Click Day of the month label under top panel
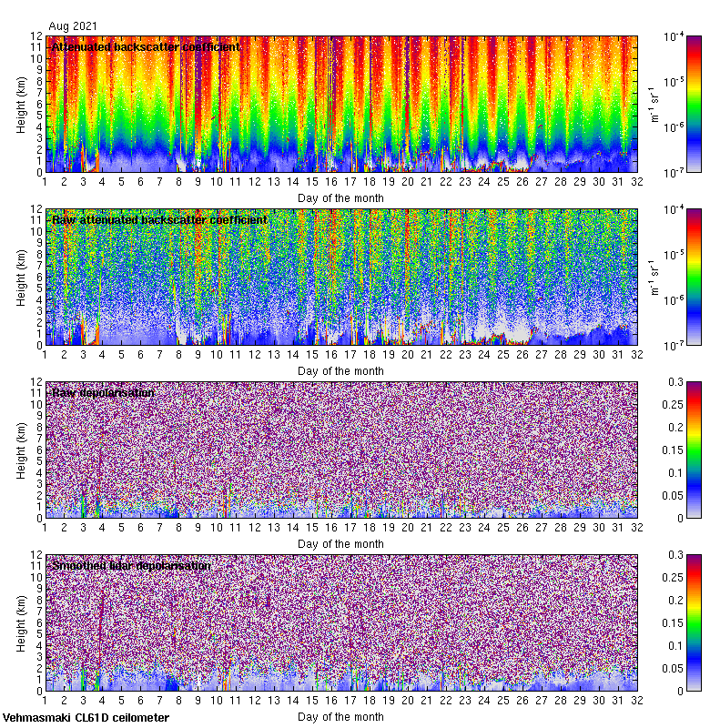This screenshot has height=728, width=710. [x=340, y=198]
